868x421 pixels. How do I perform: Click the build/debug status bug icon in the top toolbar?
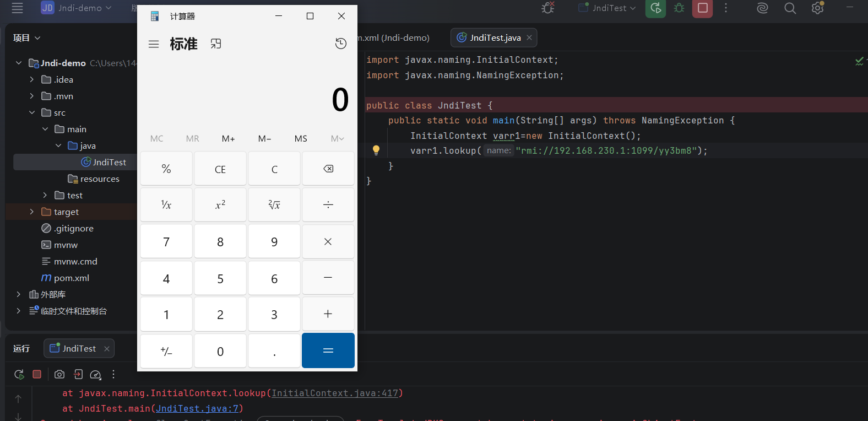tap(547, 8)
